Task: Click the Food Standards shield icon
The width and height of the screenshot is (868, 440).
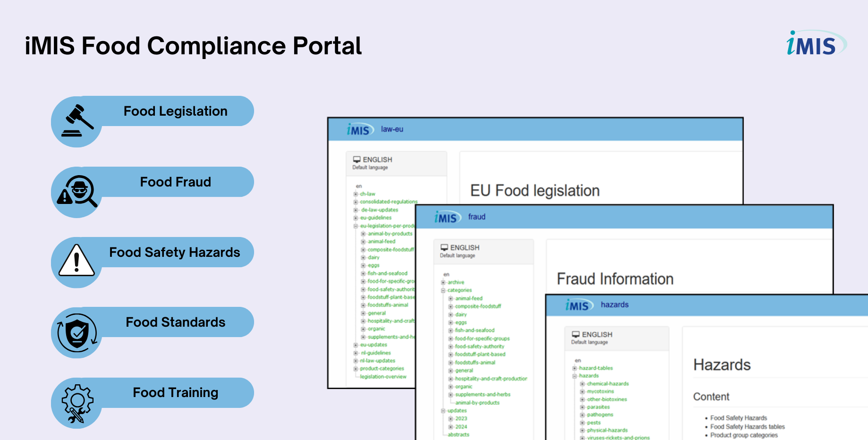Action: click(x=77, y=333)
